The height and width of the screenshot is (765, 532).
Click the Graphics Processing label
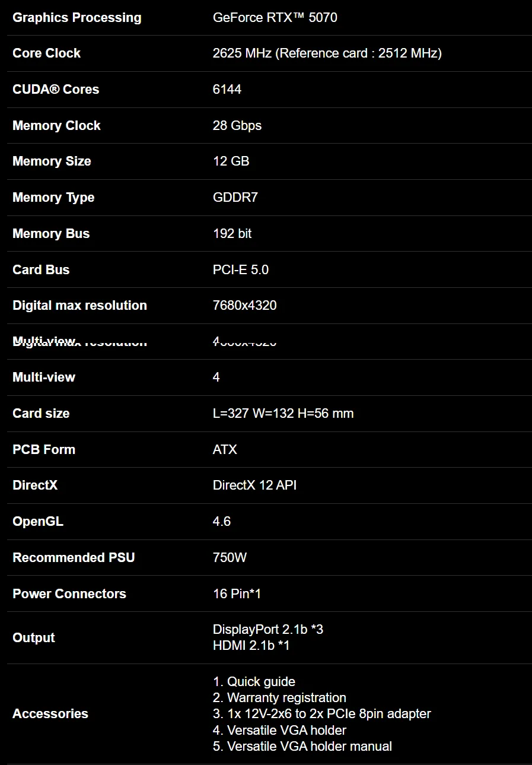(77, 17)
